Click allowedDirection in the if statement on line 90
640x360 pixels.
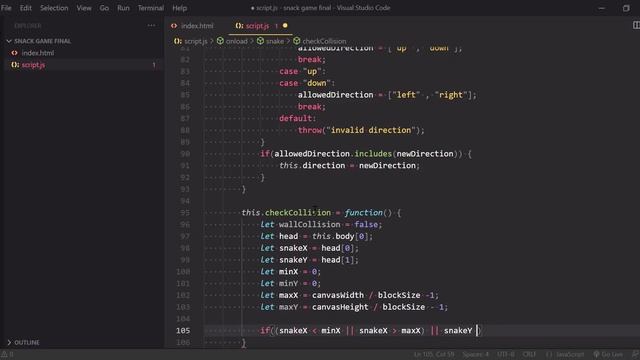coord(312,154)
